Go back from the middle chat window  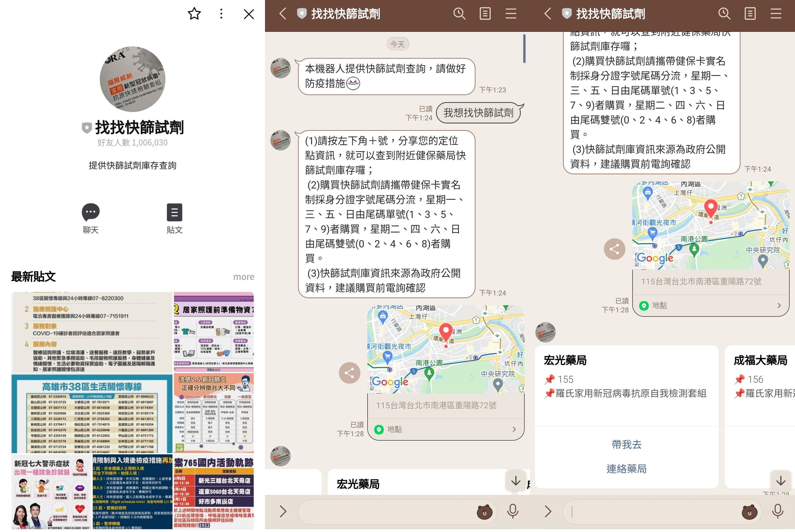pos(283,14)
